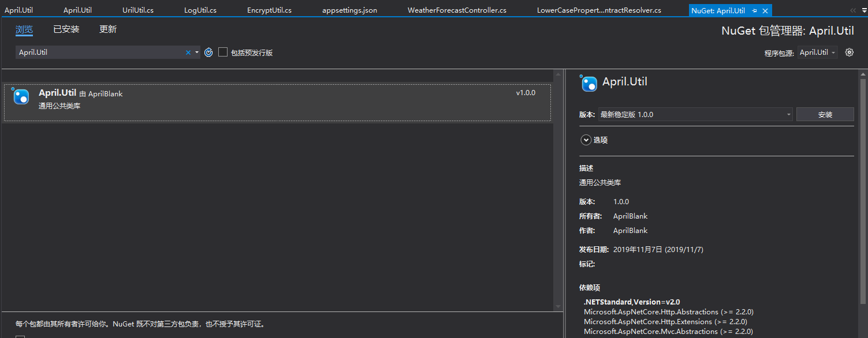
Task: Click the April.Util package icon in results list
Action: click(21, 96)
